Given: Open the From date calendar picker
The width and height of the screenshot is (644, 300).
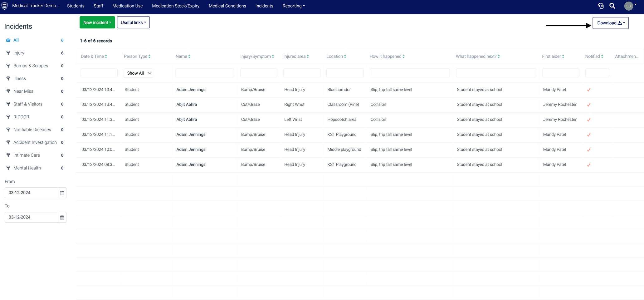Looking at the screenshot, I should 62,193.
